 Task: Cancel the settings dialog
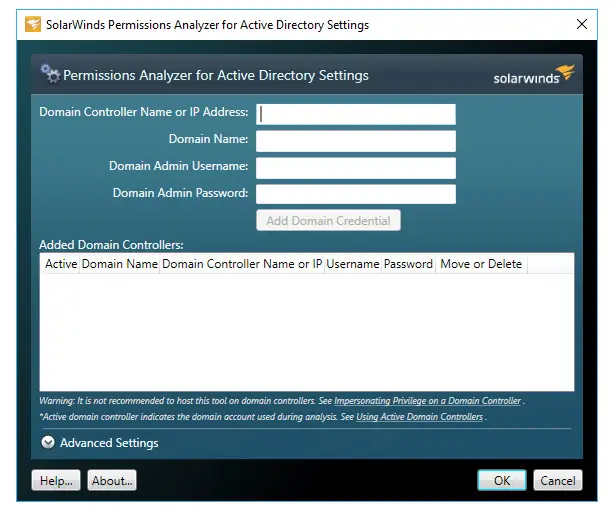pyautogui.click(x=558, y=480)
